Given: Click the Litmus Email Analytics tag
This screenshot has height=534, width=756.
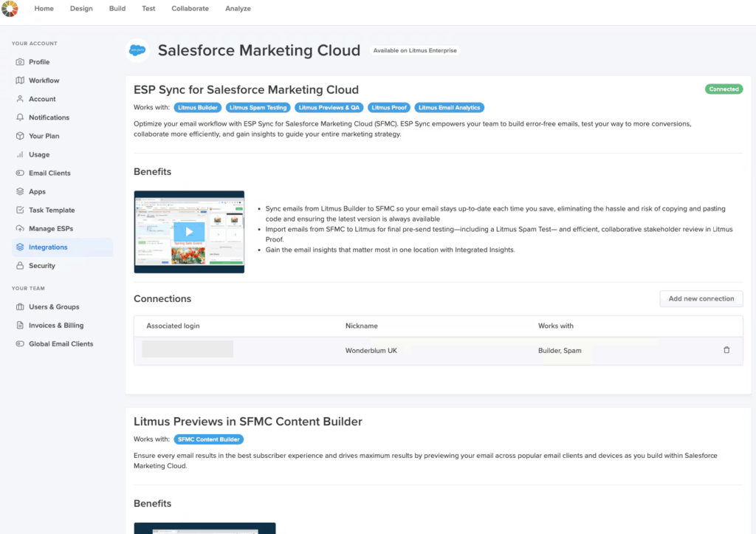Looking at the screenshot, I should (x=450, y=108).
